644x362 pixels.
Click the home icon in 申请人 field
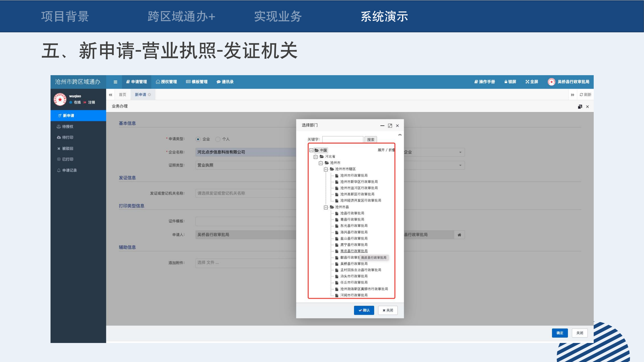459,235
